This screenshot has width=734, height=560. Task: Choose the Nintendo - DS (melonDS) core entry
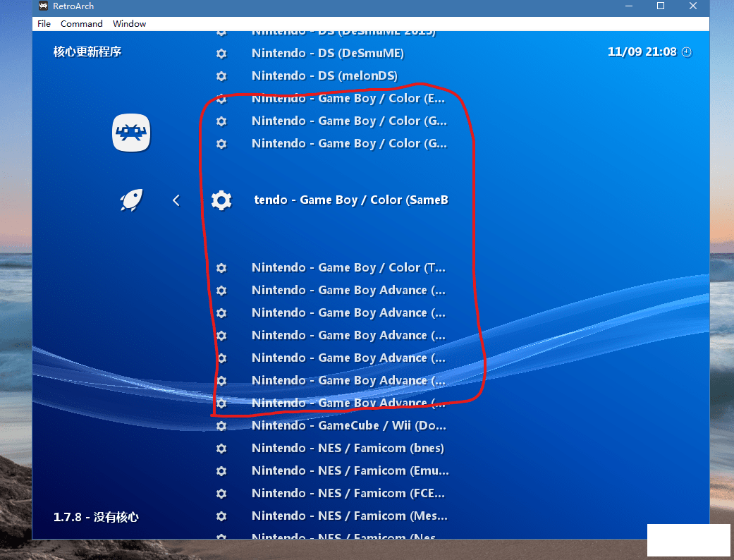pos(324,76)
